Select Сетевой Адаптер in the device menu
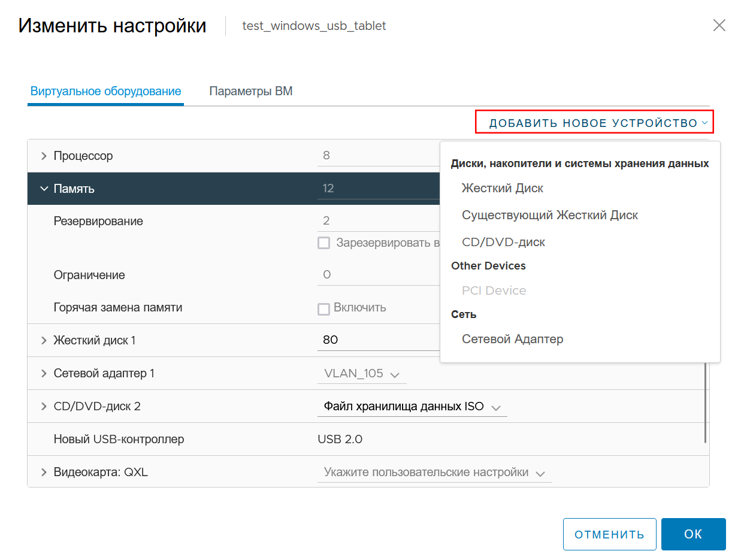Image resolution: width=741 pixels, height=560 pixels. pos(513,339)
